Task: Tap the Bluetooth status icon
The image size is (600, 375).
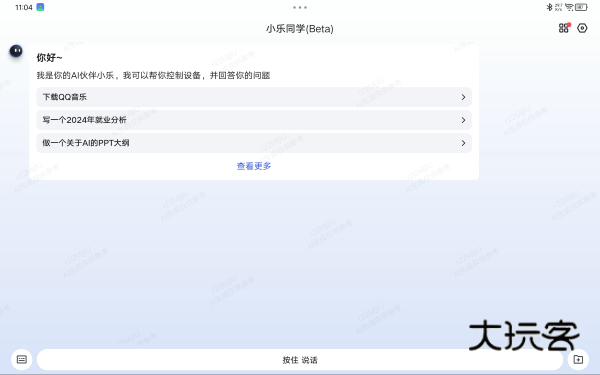Action: click(549, 7)
